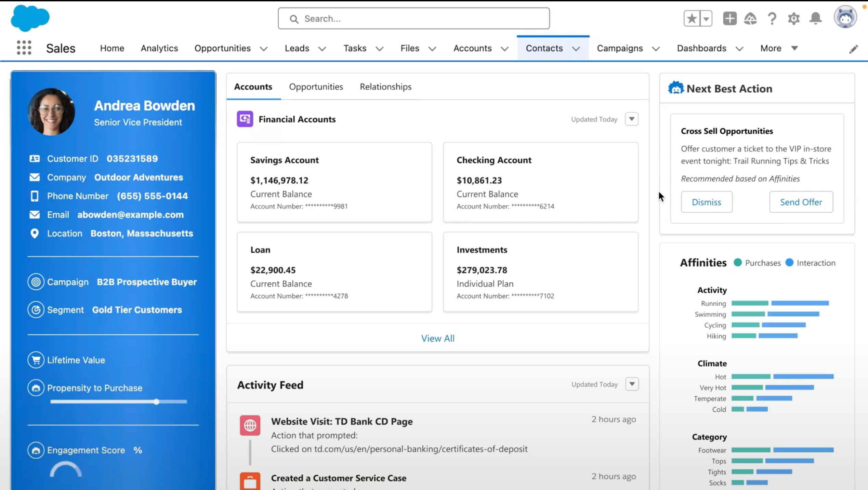Open the Trailhead guidance icon

coord(750,18)
